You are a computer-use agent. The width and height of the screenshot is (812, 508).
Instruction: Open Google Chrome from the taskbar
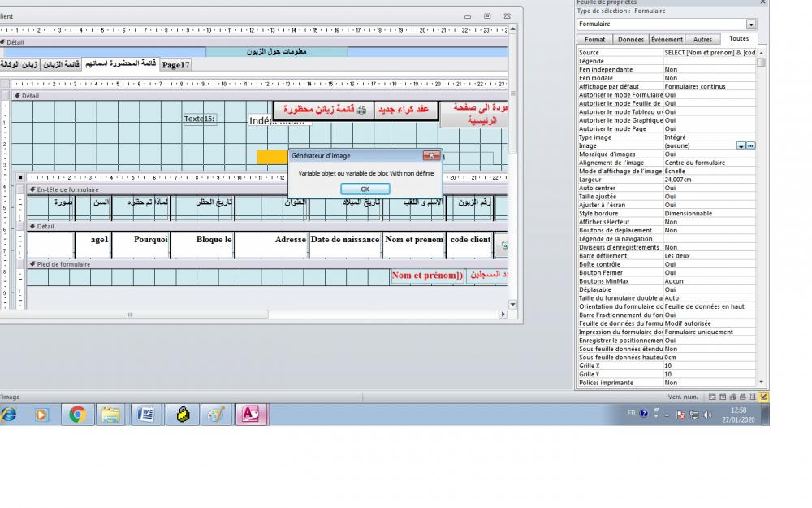pyautogui.click(x=78, y=415)
